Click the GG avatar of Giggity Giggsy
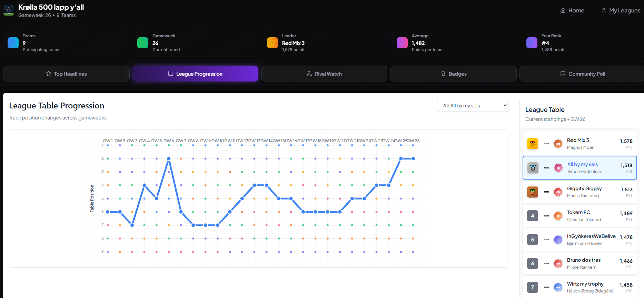 coord(558,192)
